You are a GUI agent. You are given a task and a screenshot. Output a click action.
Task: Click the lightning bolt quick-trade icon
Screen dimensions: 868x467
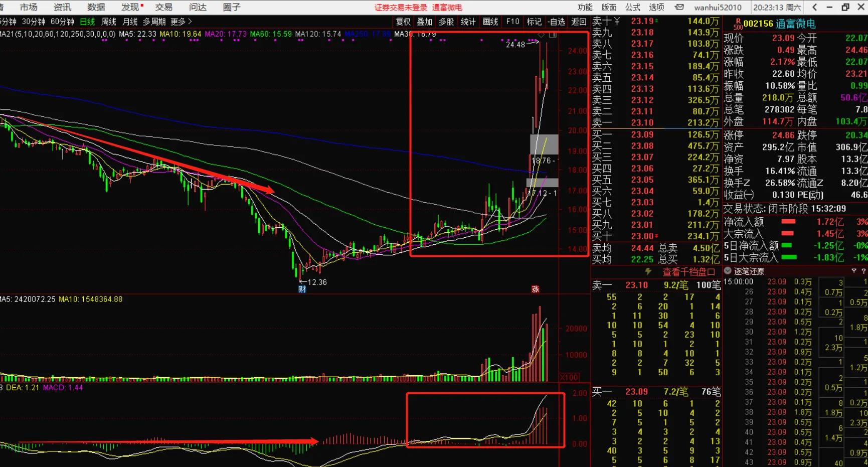(648, 271)
